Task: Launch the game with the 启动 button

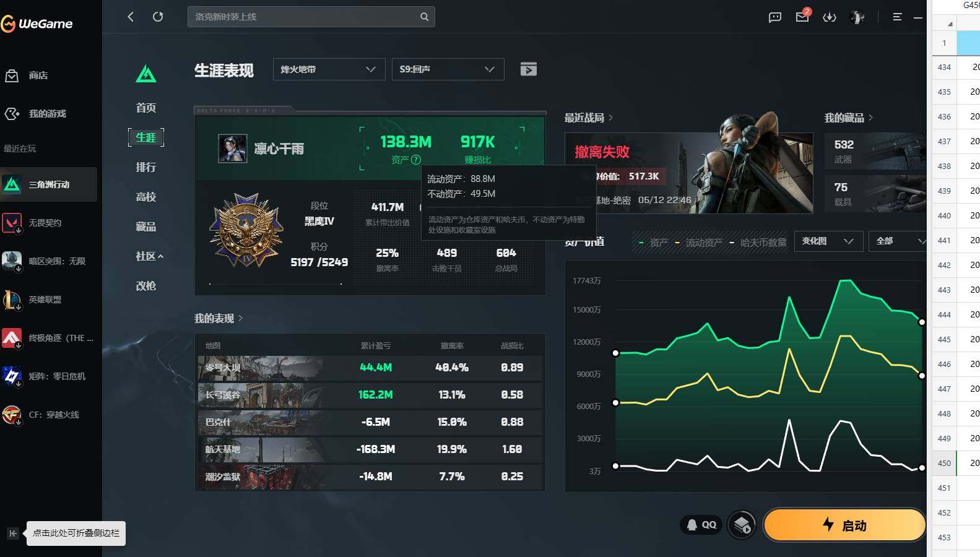Action: click(x=844, y=525)
